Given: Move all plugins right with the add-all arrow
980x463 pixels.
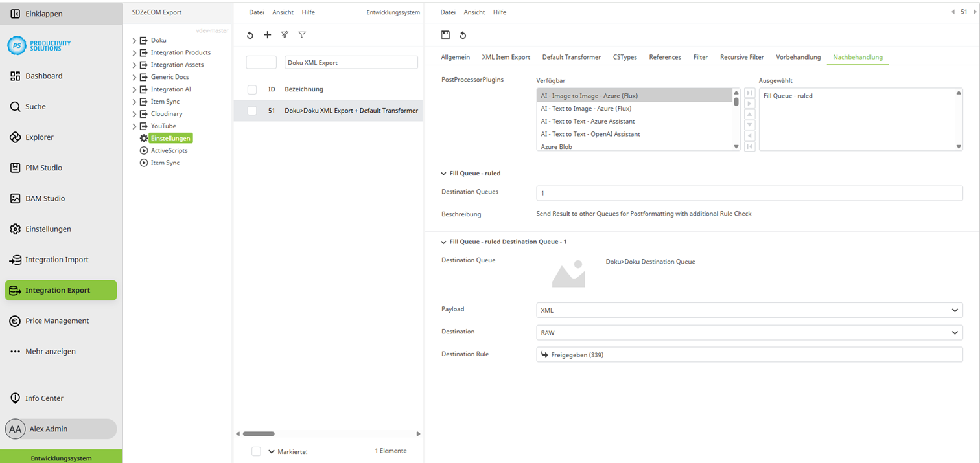Looking at the screenshot, I should (750, 93).
